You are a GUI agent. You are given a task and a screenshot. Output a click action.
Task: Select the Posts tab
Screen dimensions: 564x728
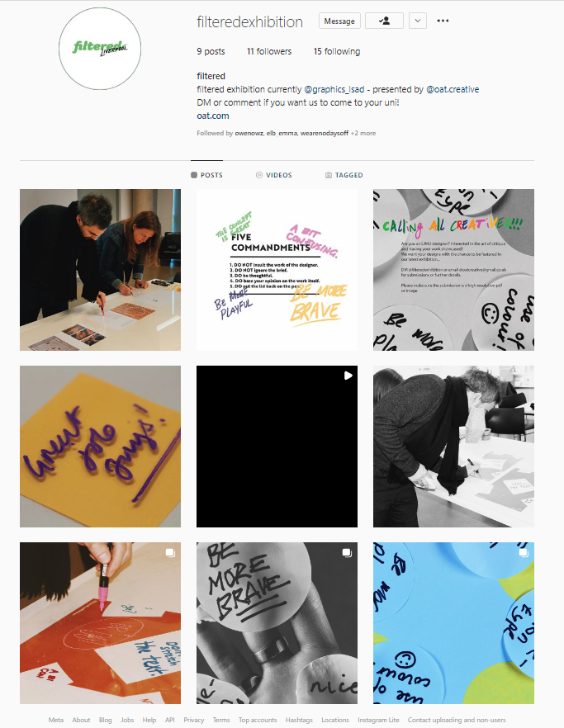pos(206,175)
